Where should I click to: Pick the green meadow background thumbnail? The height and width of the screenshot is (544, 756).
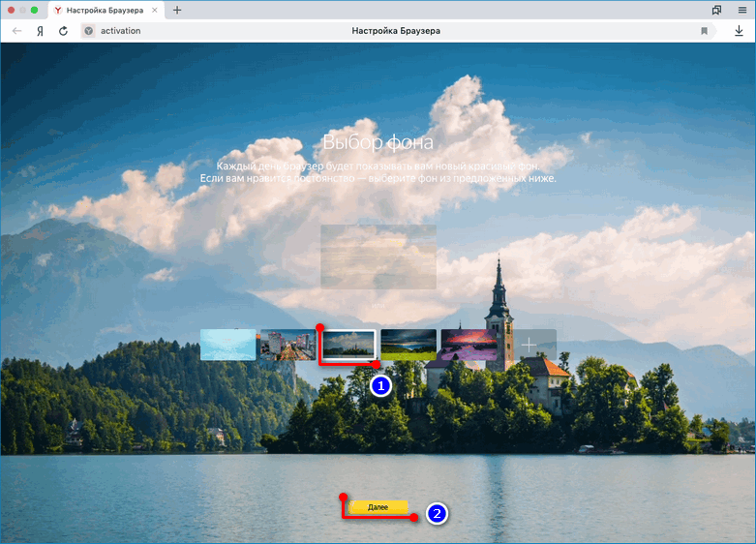point(408,345)
